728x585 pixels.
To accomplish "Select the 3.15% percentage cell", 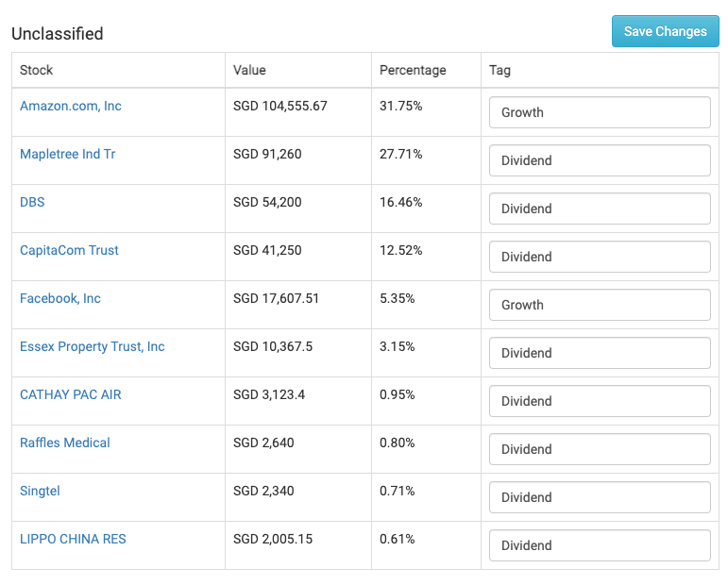I will click(397, 346).
